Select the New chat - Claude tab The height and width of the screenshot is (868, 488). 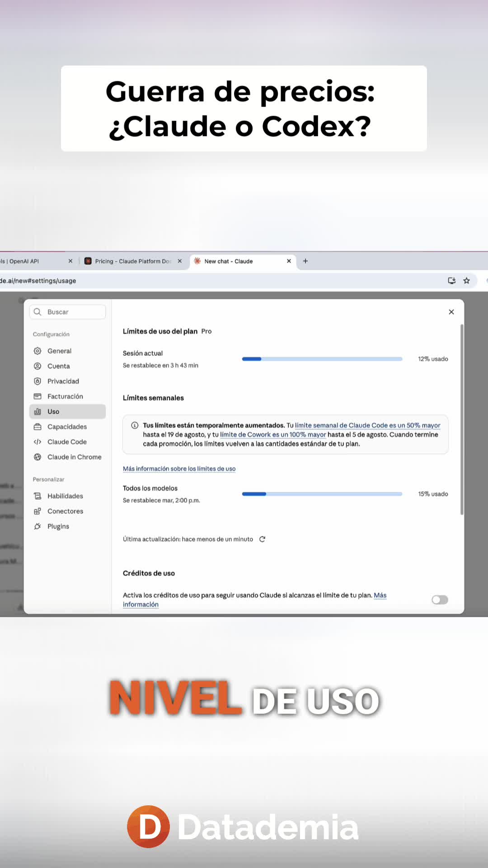243,261
